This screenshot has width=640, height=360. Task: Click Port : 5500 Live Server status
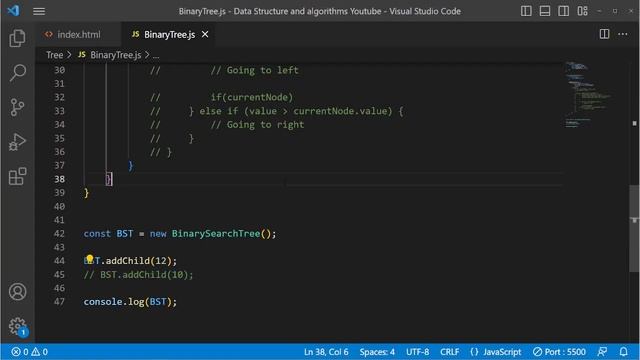click(559, 352)
